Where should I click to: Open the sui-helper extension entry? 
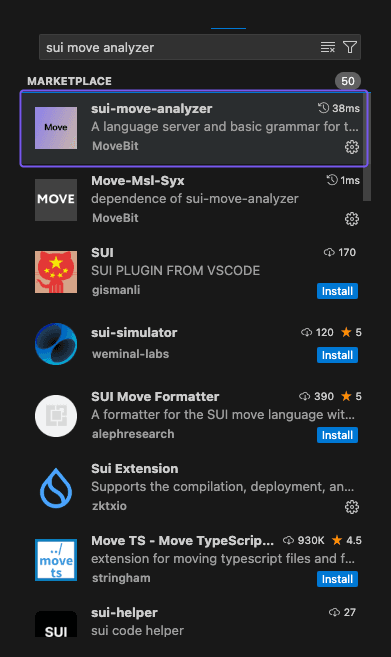(195, 622)
